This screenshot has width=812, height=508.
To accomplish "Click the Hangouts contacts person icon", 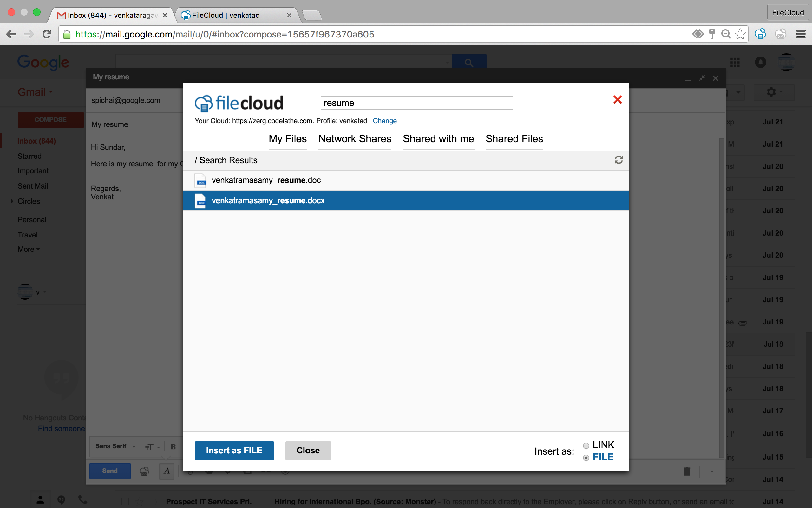I will coord(40,500).
